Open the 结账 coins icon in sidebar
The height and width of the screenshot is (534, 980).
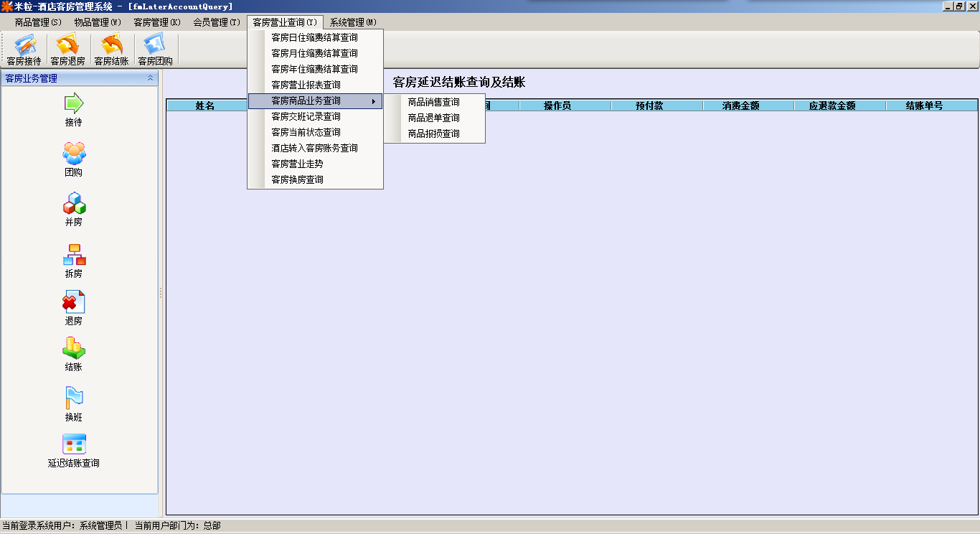(73, 348)
